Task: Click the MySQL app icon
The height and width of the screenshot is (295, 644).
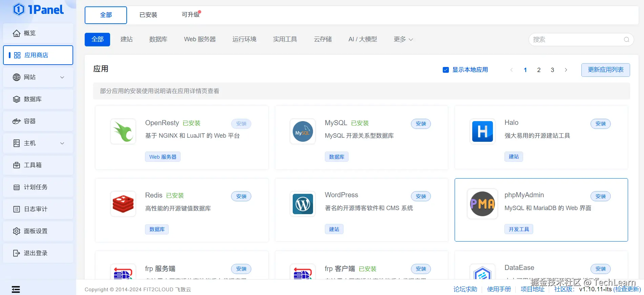Action: point(303,132)
